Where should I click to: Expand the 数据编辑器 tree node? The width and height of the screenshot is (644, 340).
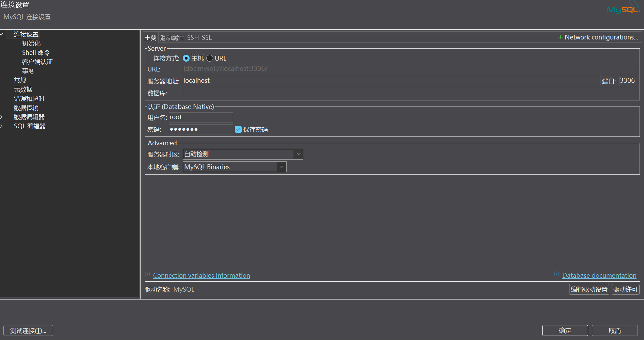pyautogui.click(x=2, y=117)
